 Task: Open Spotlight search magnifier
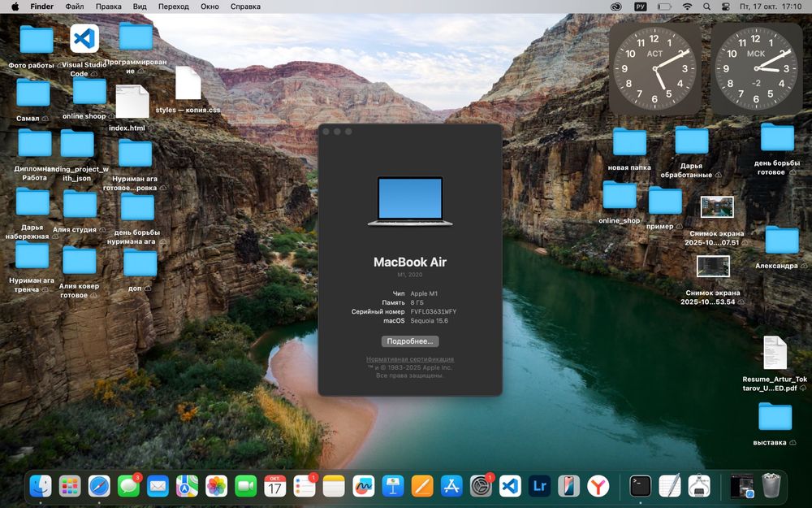[707, 7]
